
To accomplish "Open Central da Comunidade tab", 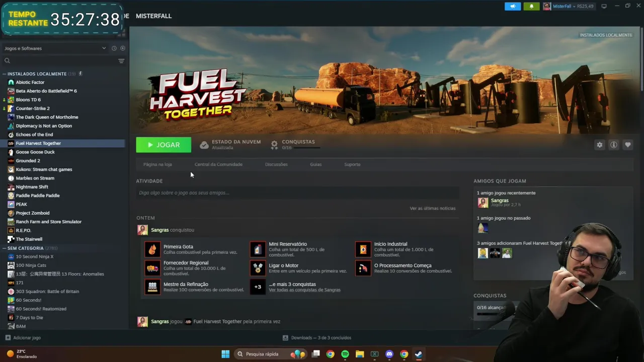I will click(x=218, y=164).
